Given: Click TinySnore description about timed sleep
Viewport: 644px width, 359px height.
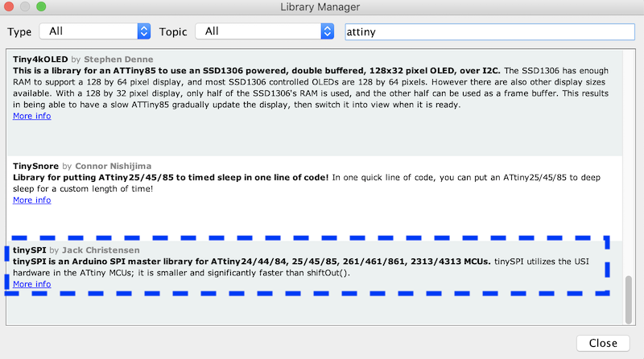Looking at the screenshot, I should pos(307,183).
